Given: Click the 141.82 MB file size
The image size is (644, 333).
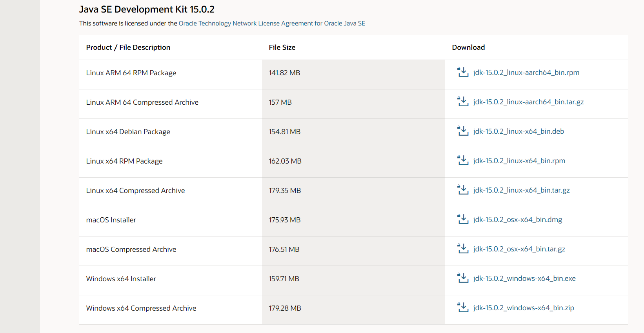Looking at the screenshot, I should pos(284,73).
